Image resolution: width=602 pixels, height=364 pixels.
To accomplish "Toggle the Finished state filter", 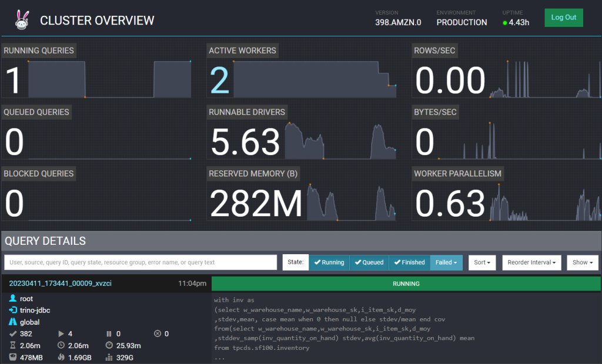I will tap(409, 262).
